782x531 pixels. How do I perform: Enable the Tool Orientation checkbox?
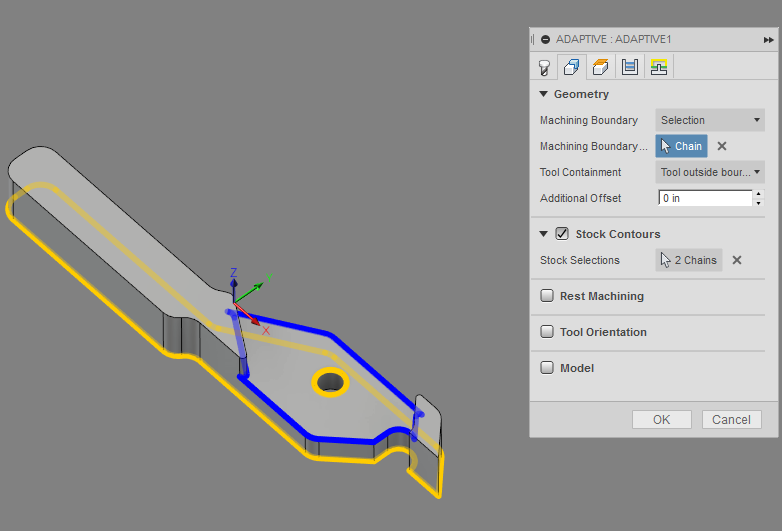(547, 332)
